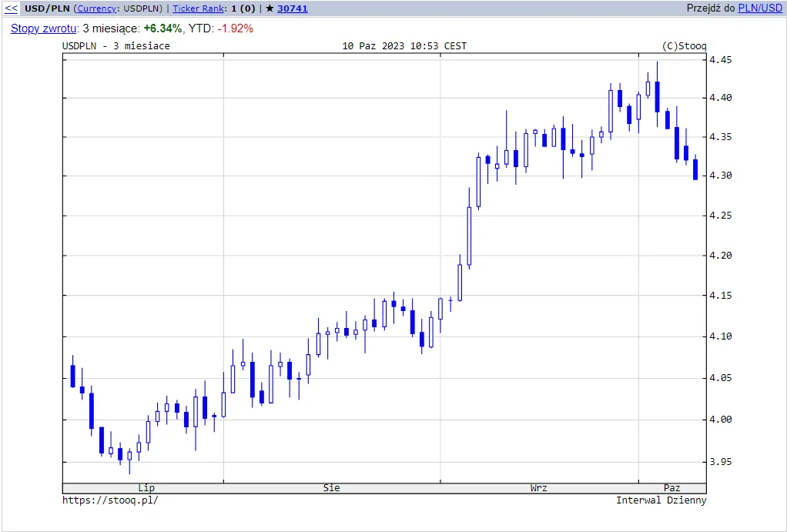The height and width of the screenshot is (532, 787).
Task: Click the '<<' back navigation link
Action: pyautogui.click(x=11, y=8)
